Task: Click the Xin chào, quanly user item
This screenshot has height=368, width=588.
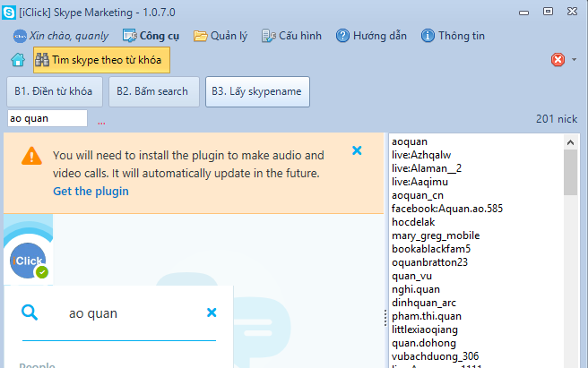Action: click(x=61, y=36)
